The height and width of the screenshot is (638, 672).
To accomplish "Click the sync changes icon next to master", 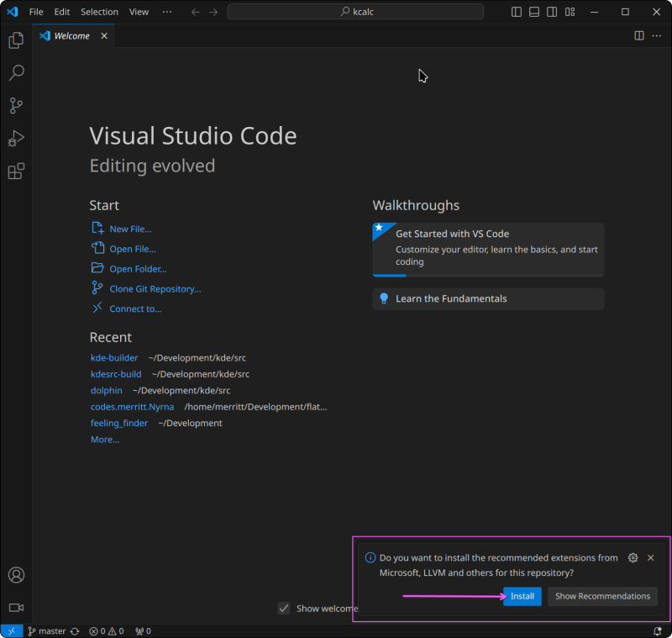I will (75, 630).
